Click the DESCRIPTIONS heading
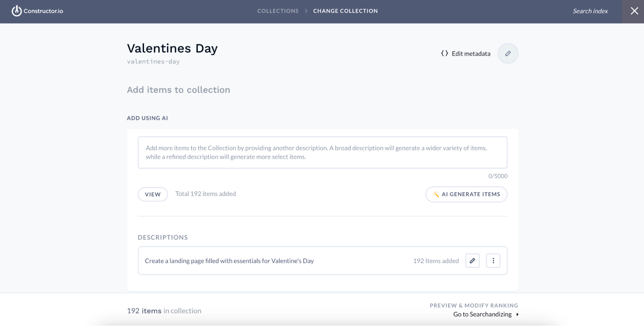The height and width of the screenshot is (326, 644). pos(163,237)
